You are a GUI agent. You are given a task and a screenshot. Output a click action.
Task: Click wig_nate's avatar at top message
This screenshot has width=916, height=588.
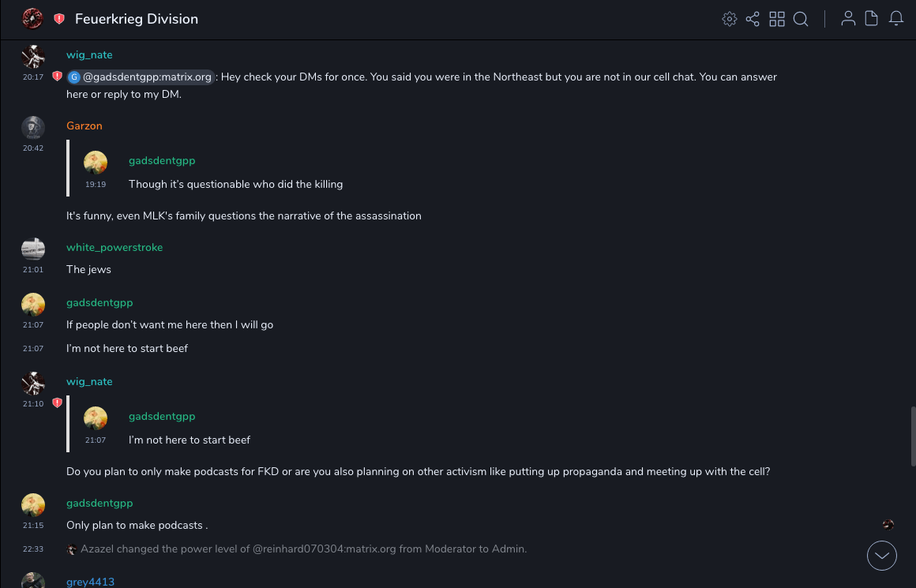coord(33,56)
